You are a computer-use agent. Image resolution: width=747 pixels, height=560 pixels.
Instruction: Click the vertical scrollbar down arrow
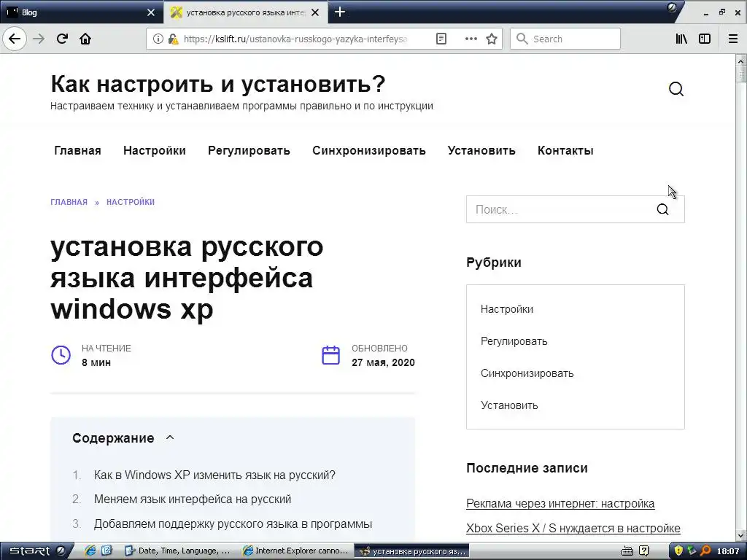tap(741, 536)
